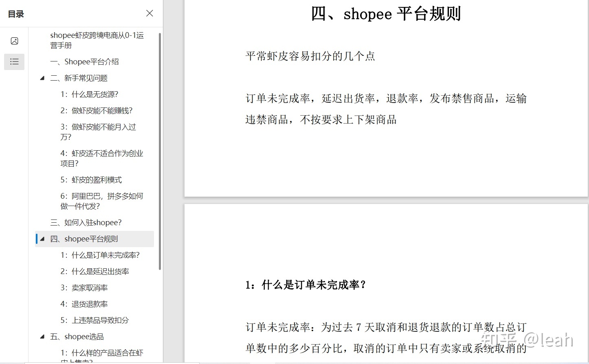
Task: Jump to 五、shopee选品 chapter
Action: point(77,337)
